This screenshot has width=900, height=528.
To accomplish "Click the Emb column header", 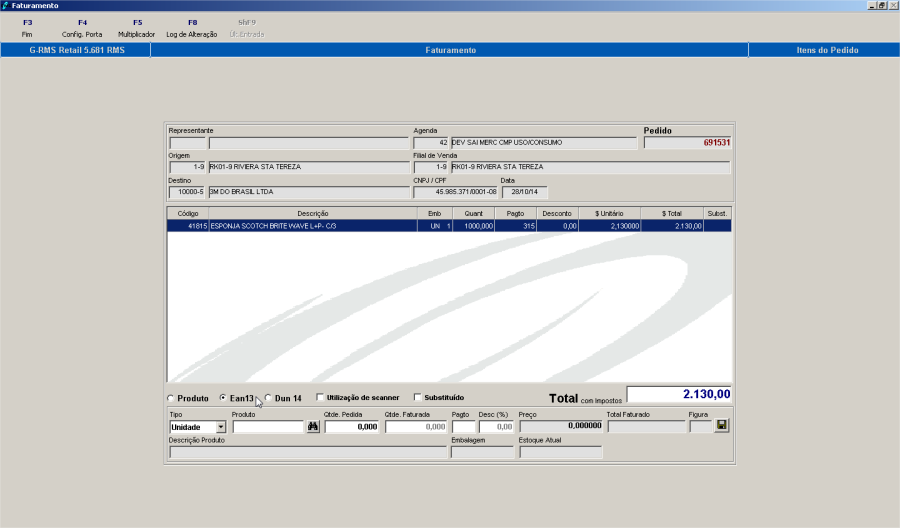I will [x=435, y=213].
